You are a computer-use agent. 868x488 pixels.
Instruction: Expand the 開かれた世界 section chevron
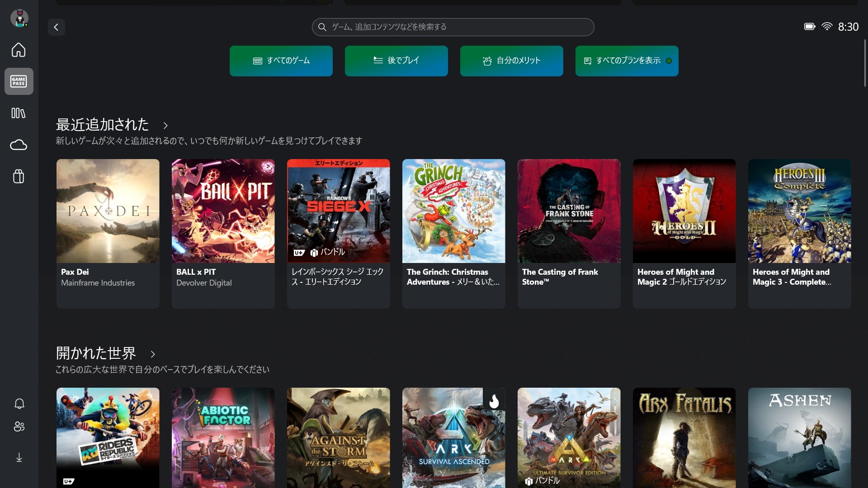point(152,354)
